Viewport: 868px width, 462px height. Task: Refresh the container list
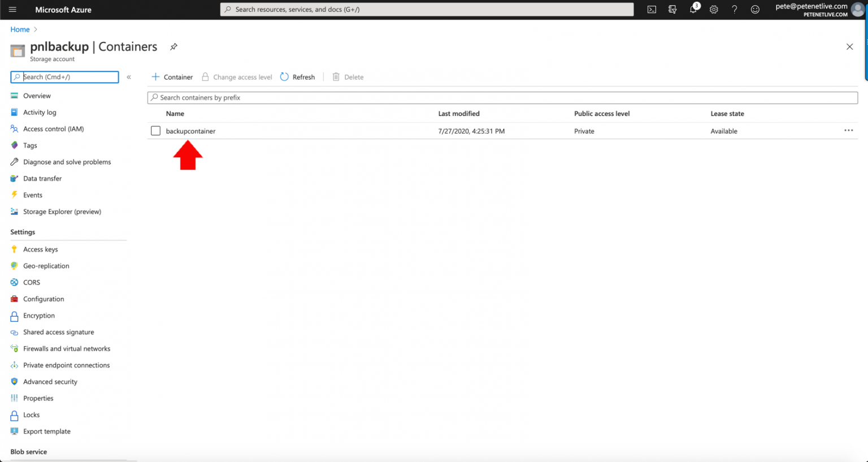tap(297, 77)
